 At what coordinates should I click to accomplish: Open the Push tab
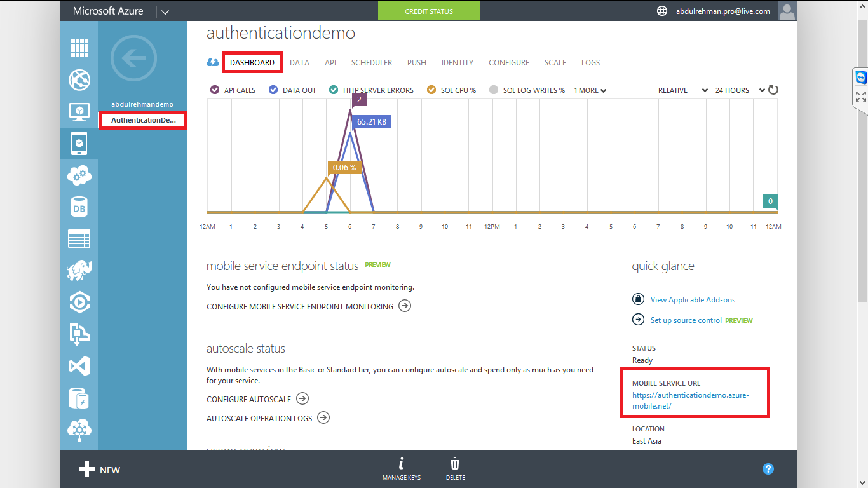[417, 63]
